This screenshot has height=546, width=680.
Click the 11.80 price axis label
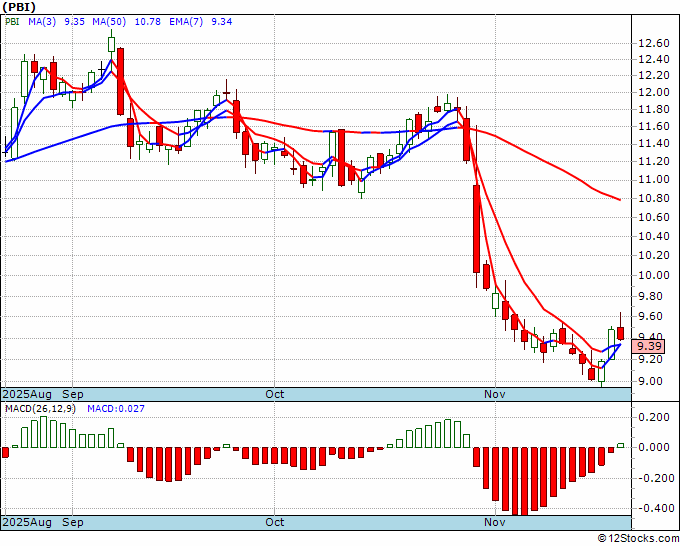(654, 109)
